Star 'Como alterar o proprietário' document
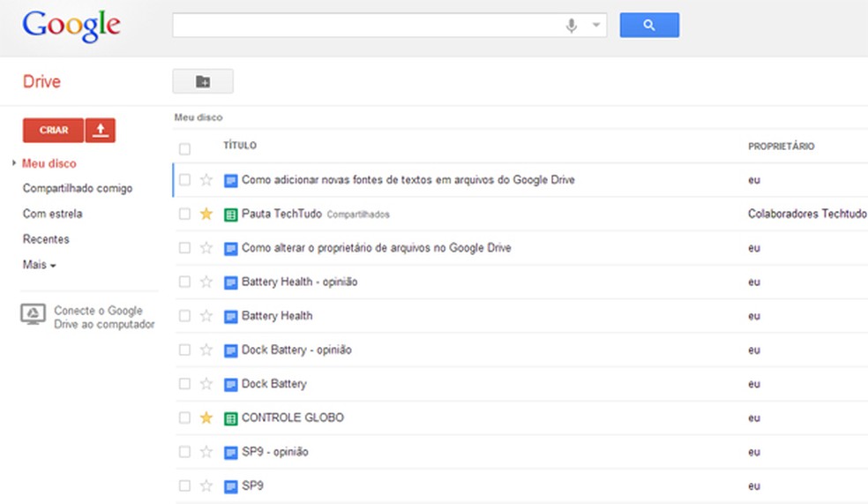Screen dimensions: 868x504 click(x=206, y=247)
